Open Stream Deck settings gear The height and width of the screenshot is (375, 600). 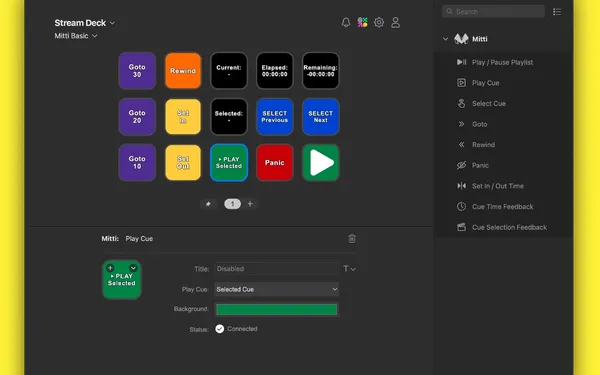(379, 23)
